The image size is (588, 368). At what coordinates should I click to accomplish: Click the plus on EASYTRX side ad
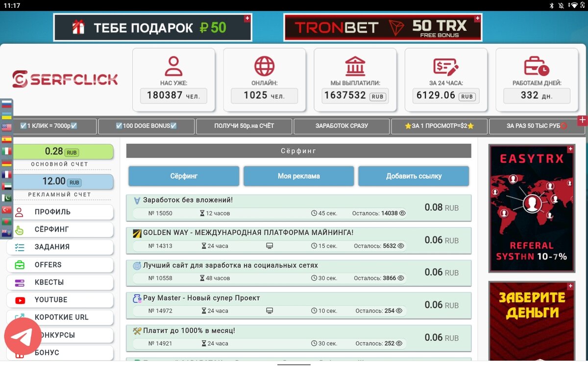570,149
